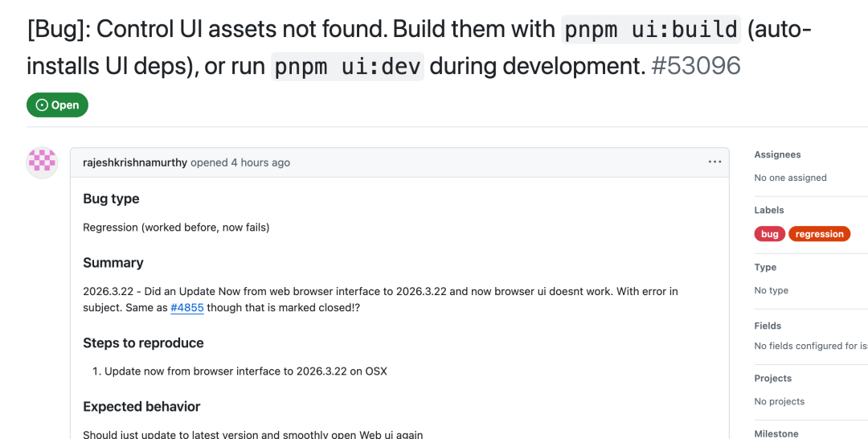
Task: Open the three-dot comment options menu
Action: 714,162
